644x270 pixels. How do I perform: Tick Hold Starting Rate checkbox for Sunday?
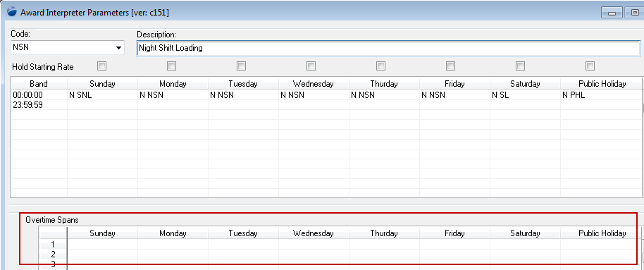point(102,66)
